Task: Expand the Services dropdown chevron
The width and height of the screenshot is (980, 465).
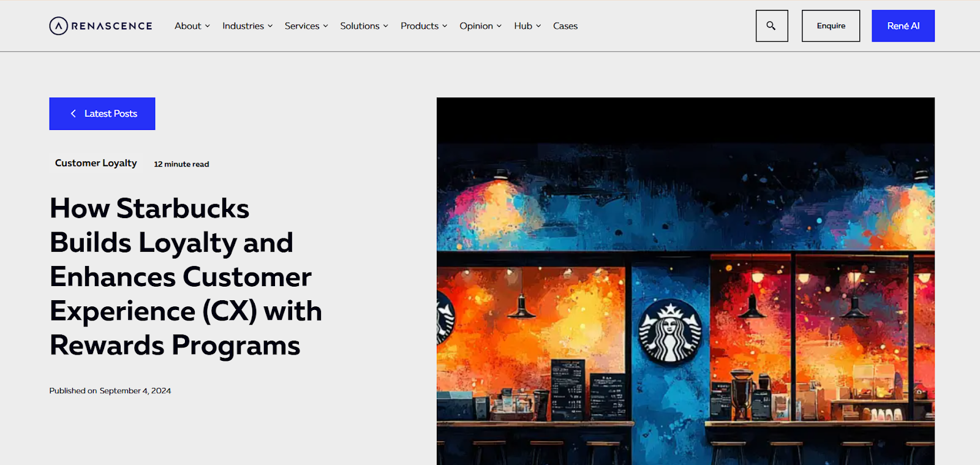Action: pyautogui.click(x=326, y=26)
